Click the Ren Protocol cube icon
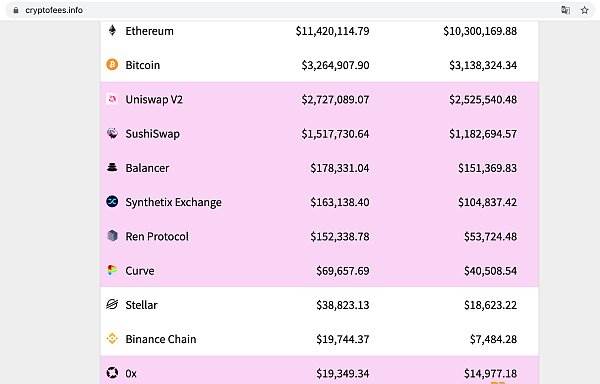 point(112,236)
